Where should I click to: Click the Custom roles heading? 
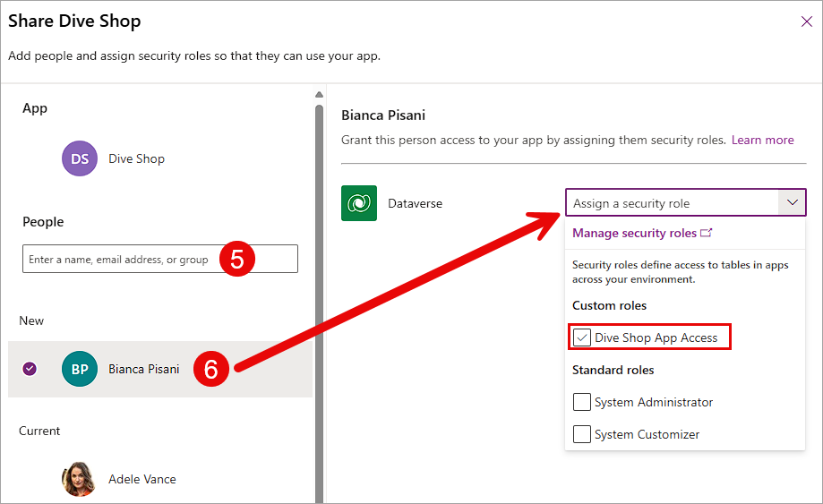tap(609, 305)
